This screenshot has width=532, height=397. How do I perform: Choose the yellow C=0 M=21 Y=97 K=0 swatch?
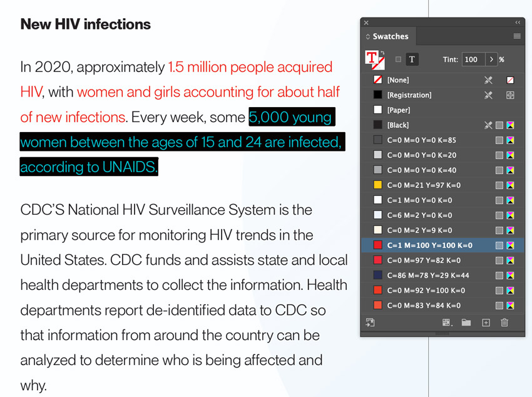[442, 185]
